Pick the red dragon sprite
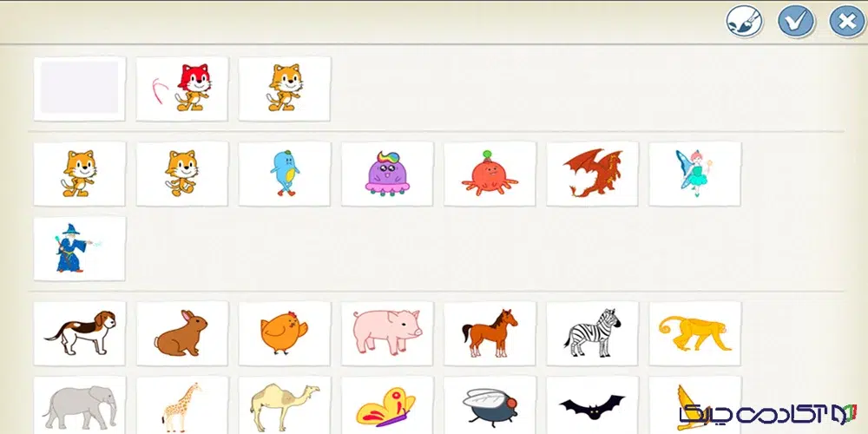 pos(592,174)
